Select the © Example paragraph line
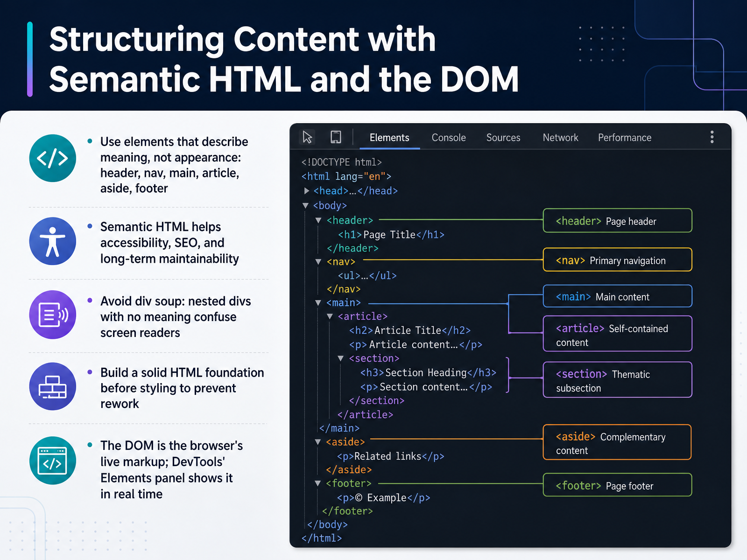This screenshot has height=560, width=747. 384,498
